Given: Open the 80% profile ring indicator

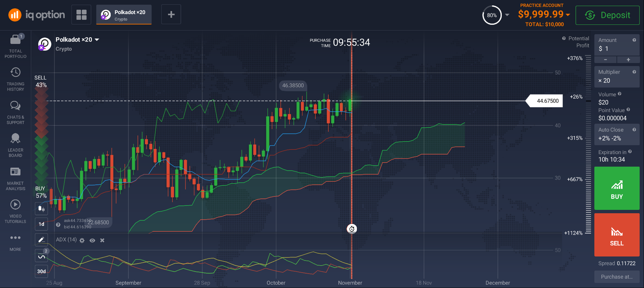Looking at the screenshot, I should [492, 15].
